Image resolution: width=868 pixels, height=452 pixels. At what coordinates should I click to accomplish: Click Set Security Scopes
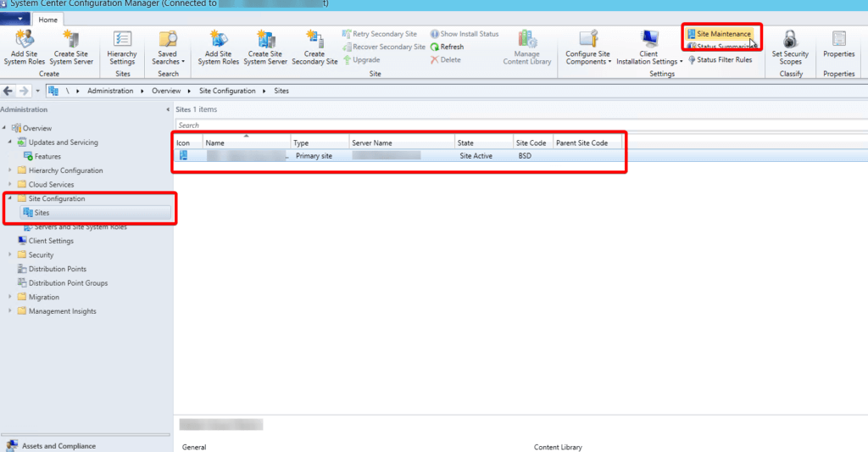(x=791, y=47)
